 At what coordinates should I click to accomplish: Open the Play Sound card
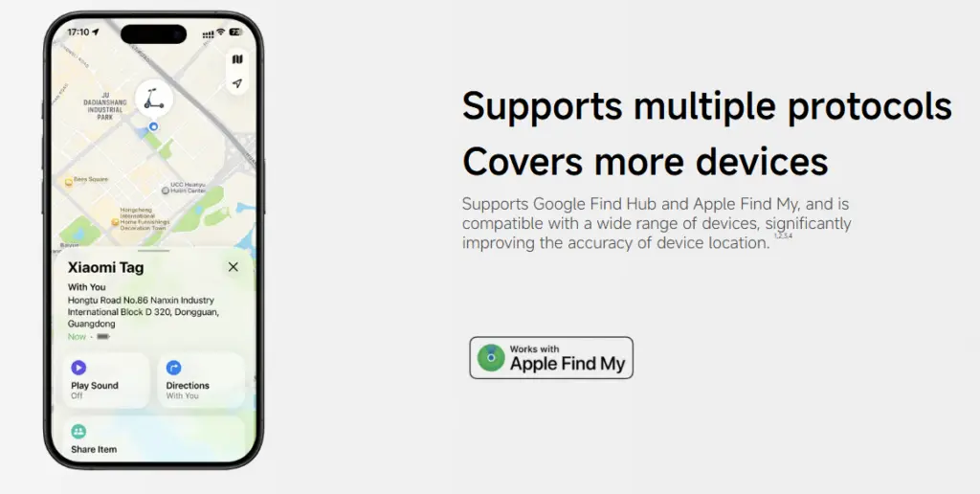tap(105, 381)
